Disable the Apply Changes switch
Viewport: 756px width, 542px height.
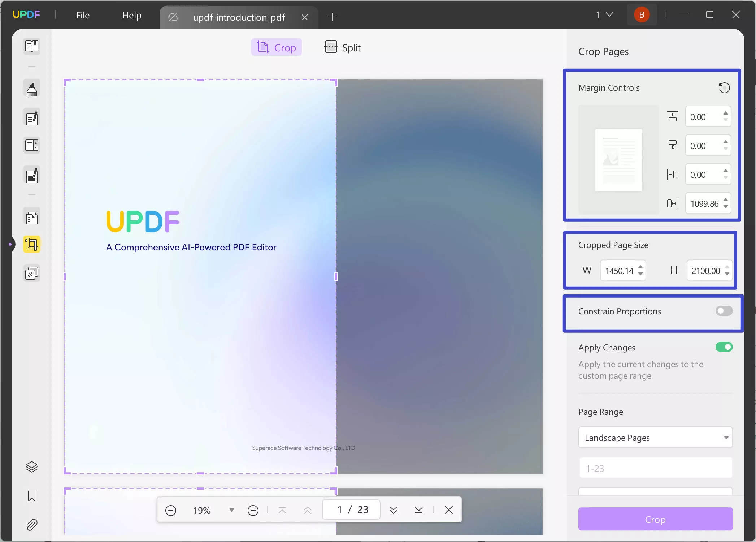(724, 347)
